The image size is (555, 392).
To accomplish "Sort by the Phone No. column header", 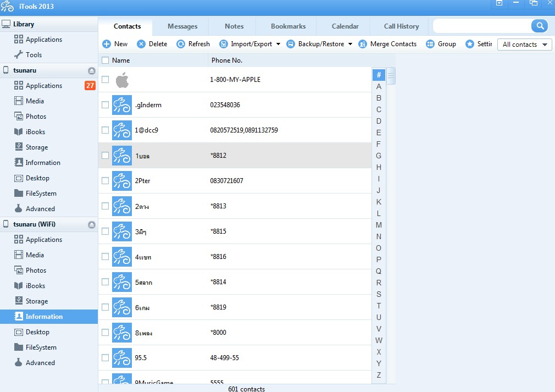I will pyautogui.click(x=227, y=60).
